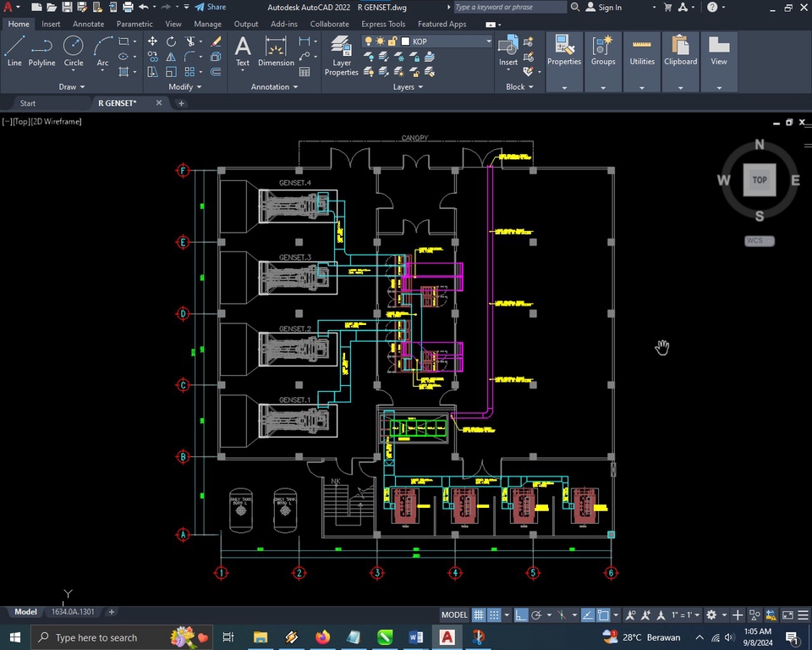Open the workspace switching gear dropdown
This screenshot has width=812, height=650.
pos(716,614)
